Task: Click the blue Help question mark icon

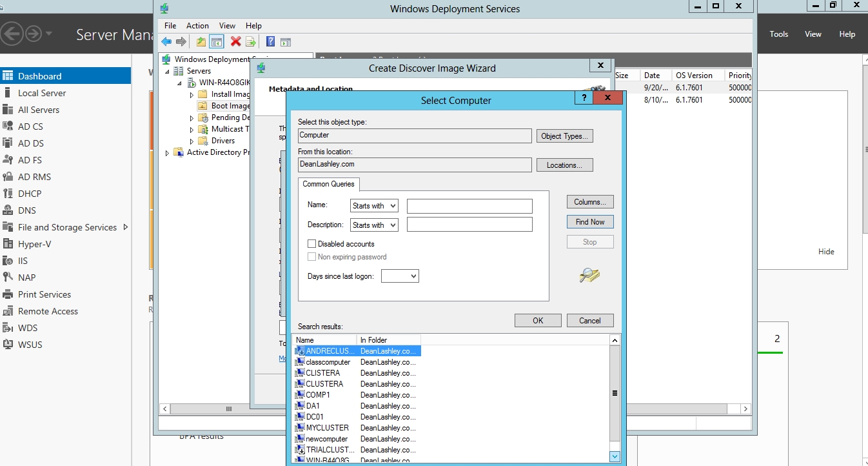Action: point(270,42)
